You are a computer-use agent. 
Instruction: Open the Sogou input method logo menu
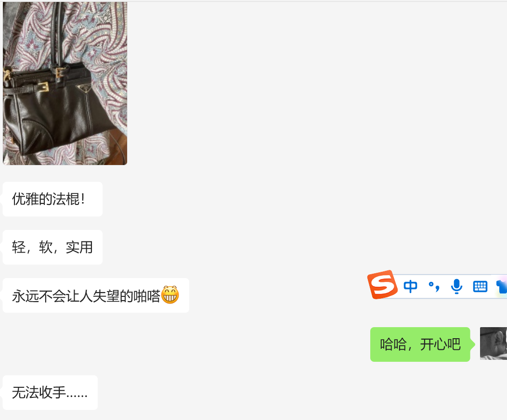click(x=382, y=285)
